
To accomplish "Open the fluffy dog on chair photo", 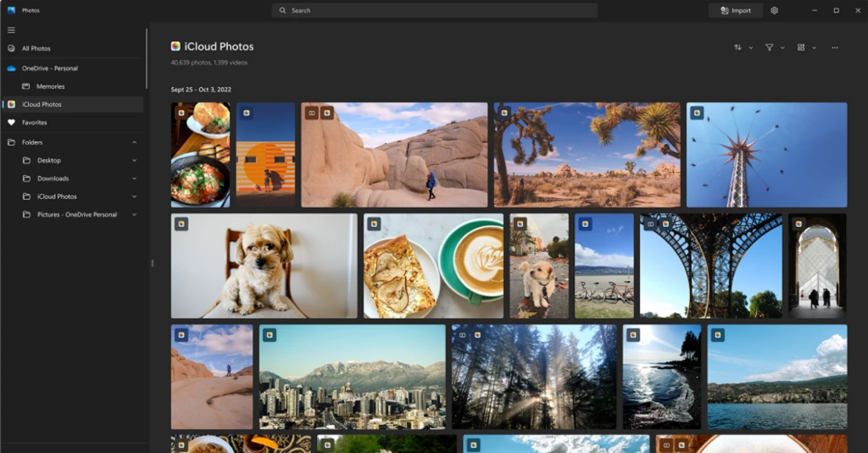I will point(263,267).
